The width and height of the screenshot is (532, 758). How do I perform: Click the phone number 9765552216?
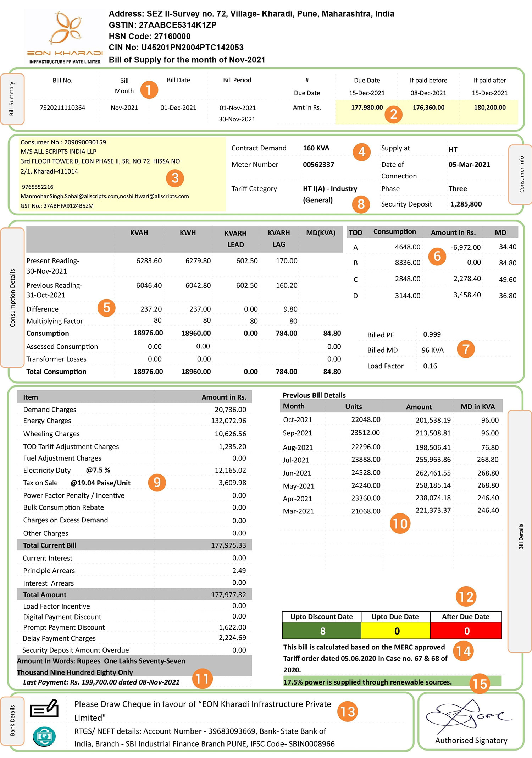38,187
